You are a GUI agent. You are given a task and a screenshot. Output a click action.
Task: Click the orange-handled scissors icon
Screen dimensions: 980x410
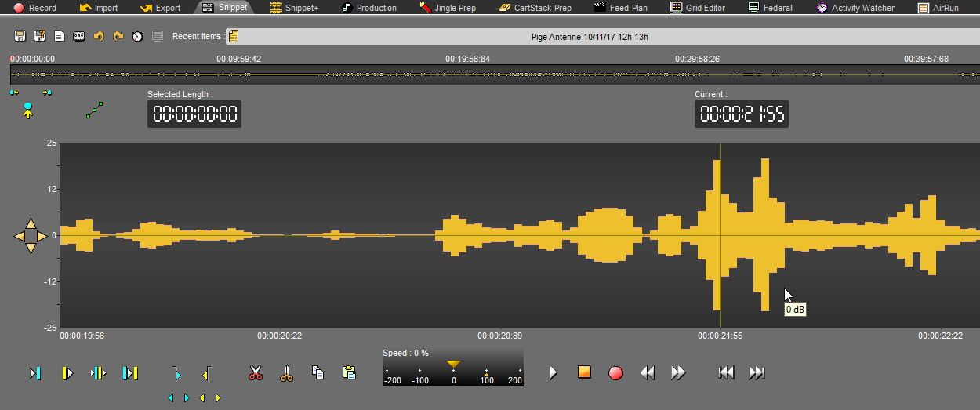pos(286,373)
